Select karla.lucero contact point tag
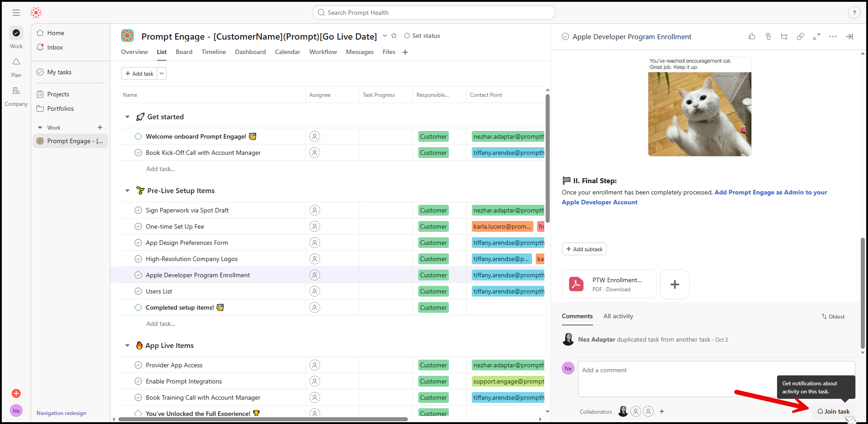This screenshot has width=868, height=424. [502, 226]
